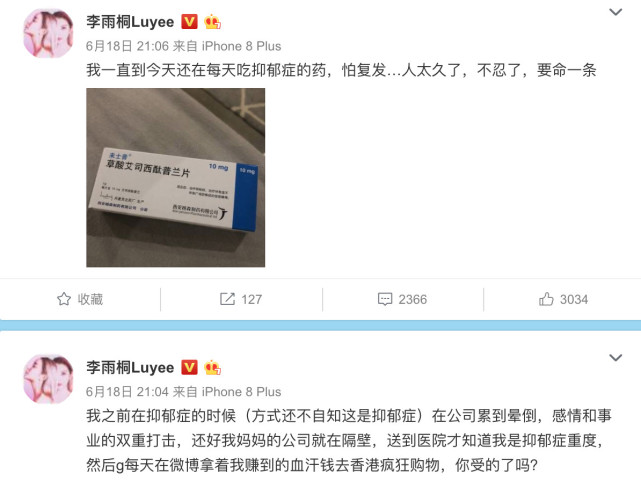The height and width of the screenshot is (481, 641).
Task: Click the repost icon showing 127
Action: tap(227, 299)
